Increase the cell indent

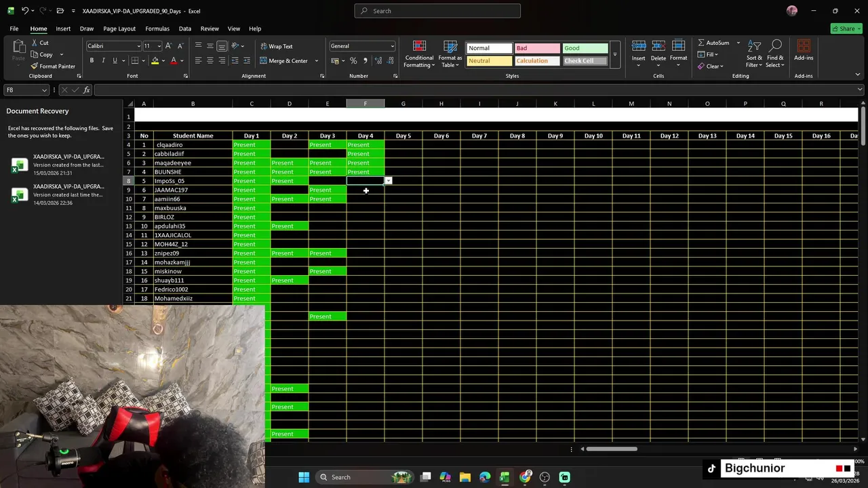(247, 60)
